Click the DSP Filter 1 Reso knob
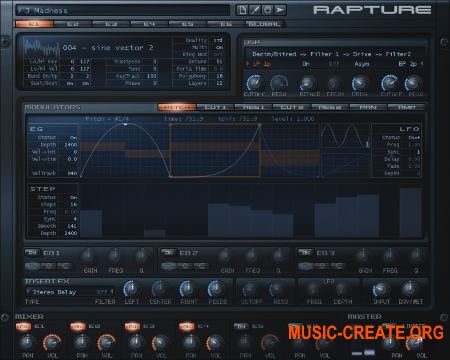This screenshot has height=360, width=450. click(x=279, y=83)
